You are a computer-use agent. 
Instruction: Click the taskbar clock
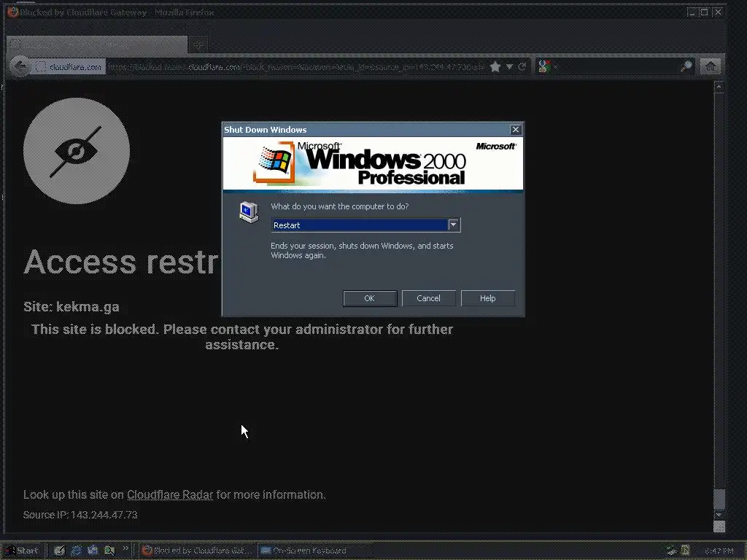click(x=719, y=551)
